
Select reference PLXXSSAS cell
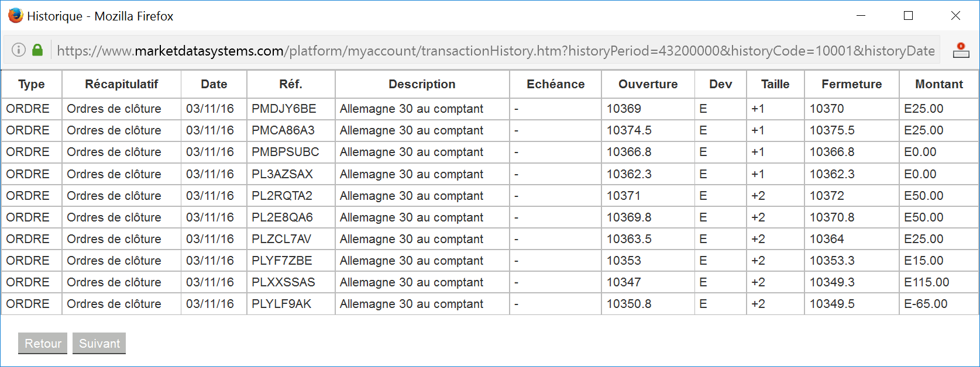click(283, 282)
